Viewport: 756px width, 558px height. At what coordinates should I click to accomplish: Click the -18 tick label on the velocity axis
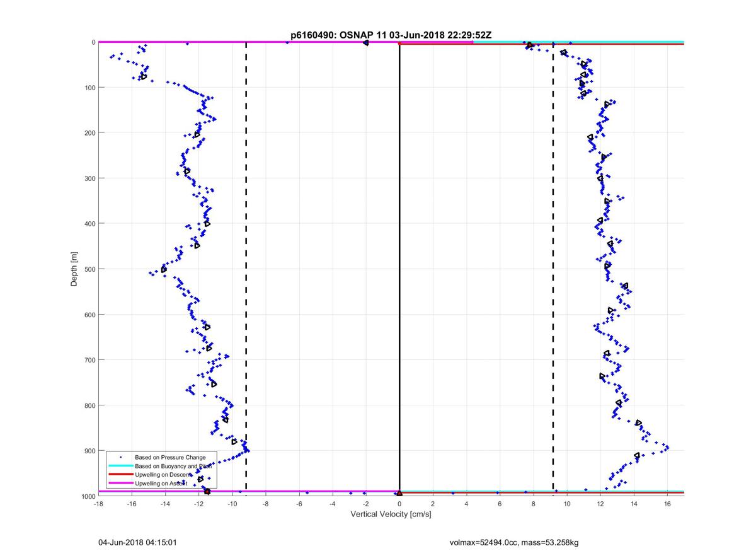(98, 504)
